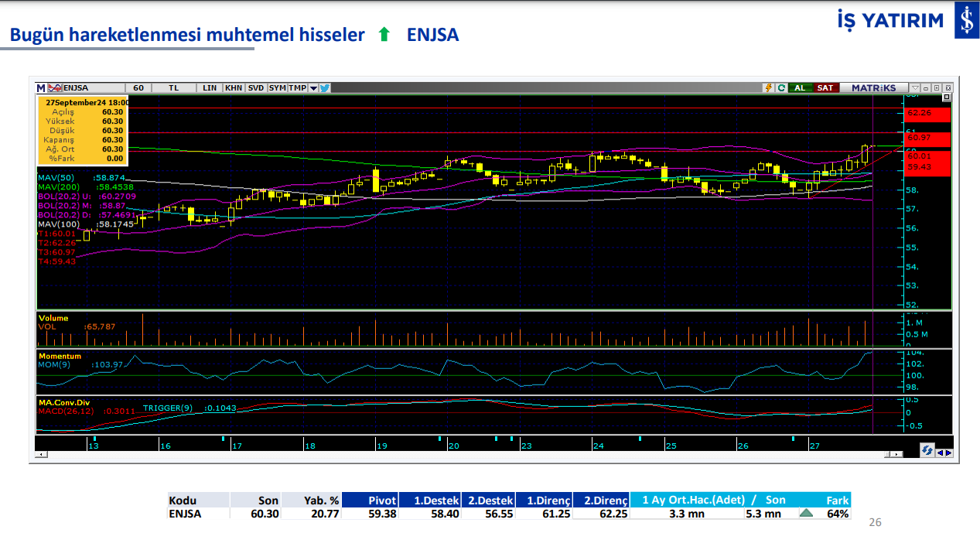This screenshot has height=533, width=980.
Task: Change the 60 period selector
Action: pyautogui.click(x=138, y=88)
